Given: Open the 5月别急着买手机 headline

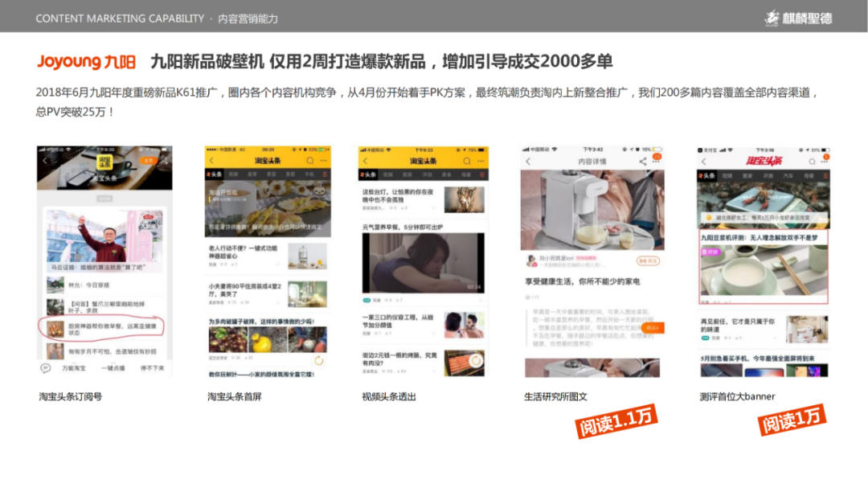Looking at the screenshot, I should 757,359.
